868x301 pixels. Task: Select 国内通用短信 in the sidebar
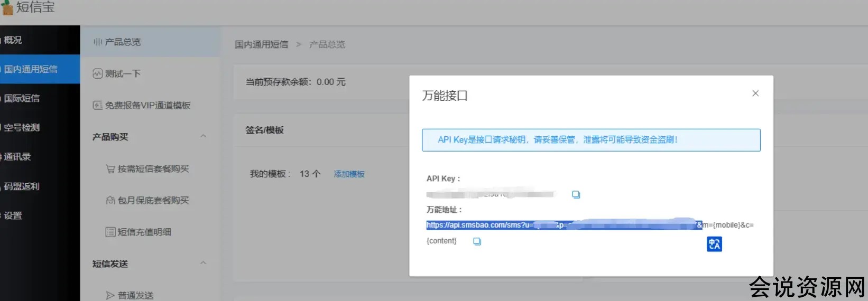40,69
